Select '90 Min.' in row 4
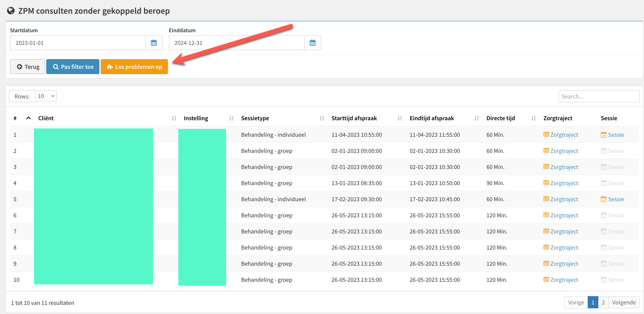 tap(495, 183)
